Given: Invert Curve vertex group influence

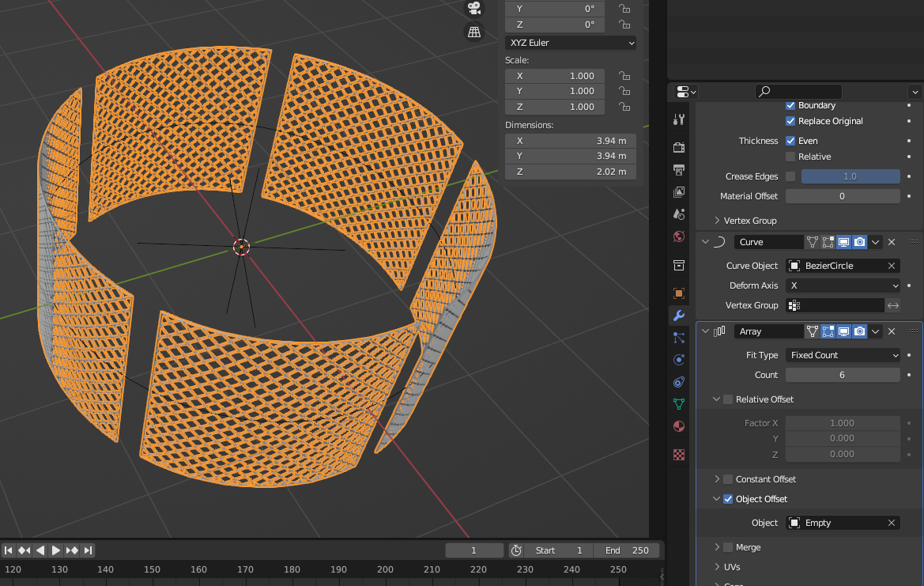Looking at the screenshot, I should click(x=892, y=305).
